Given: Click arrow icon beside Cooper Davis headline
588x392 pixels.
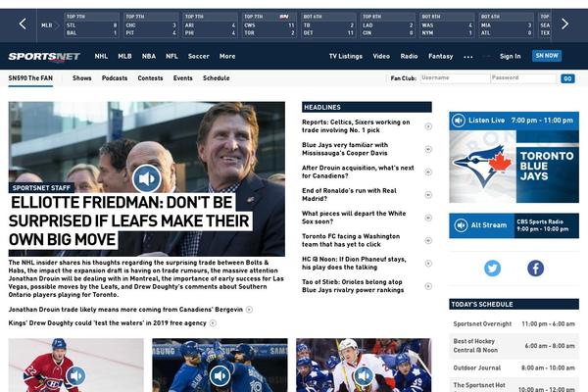Looking at the screenshot, I should point(428,149).
